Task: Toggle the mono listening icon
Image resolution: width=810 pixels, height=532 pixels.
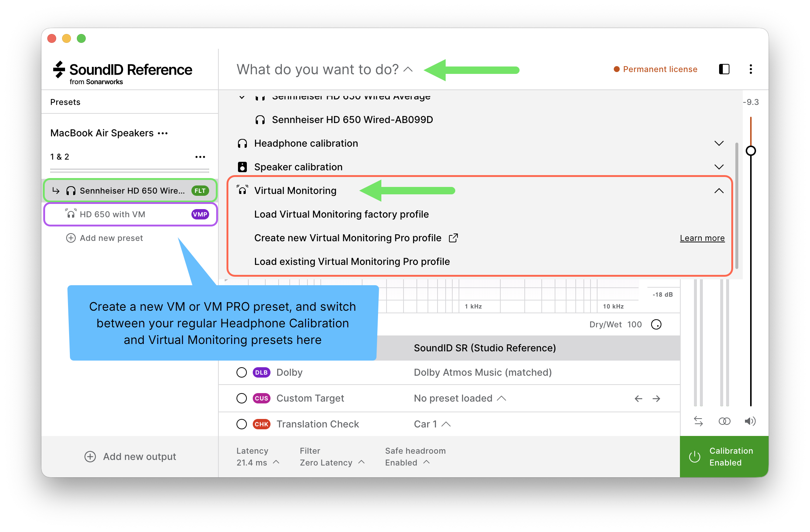Action: (x=724, y=421)
